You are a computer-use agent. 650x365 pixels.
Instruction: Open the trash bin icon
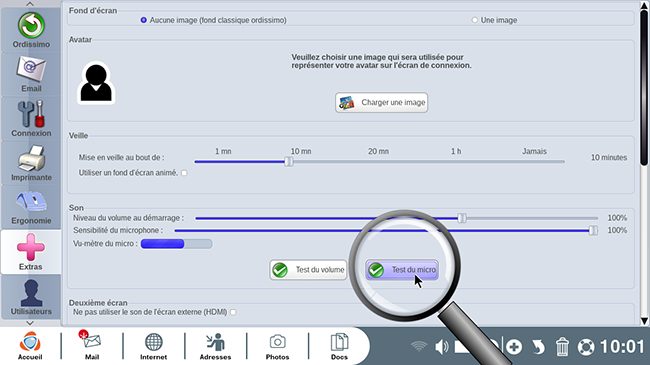pyautogui.click(x=562, y=347)
